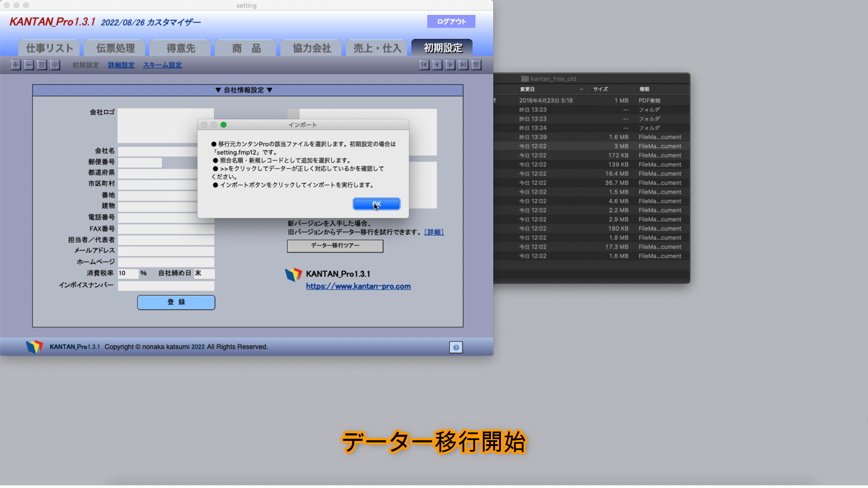Screen dimensions: 868x488
Task: Click the 担当者/代表者 input field
Action: [166, 240]
